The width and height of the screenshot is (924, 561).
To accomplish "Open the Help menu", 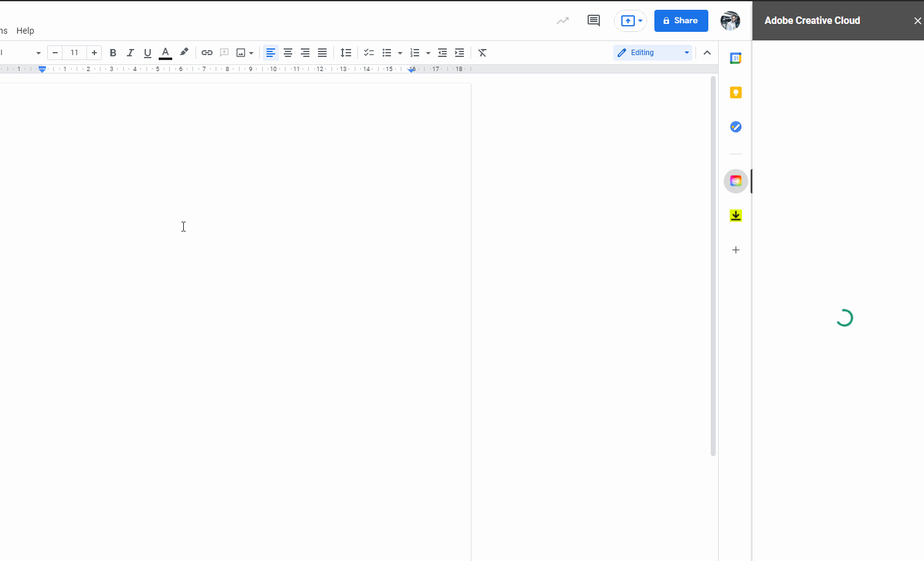I will click(25, 31).
